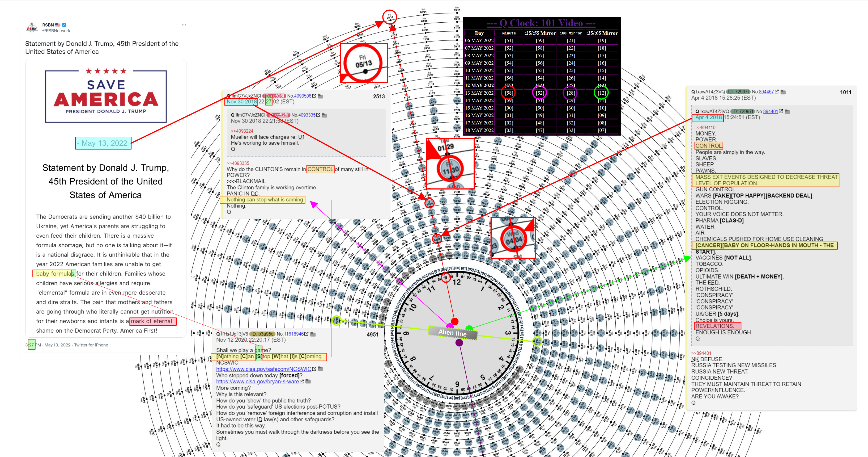Click post number '1011'
This screenshot has height=457, width=868.
pos(845,93)
